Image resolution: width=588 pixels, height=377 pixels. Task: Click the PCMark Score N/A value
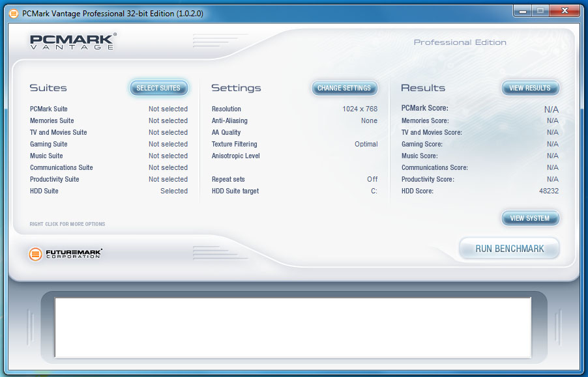[x=551, y=109]
